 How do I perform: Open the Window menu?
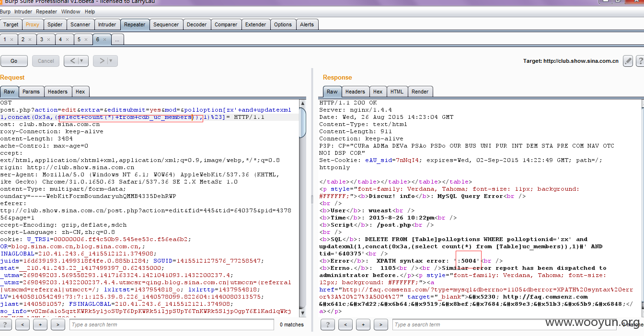71,12
